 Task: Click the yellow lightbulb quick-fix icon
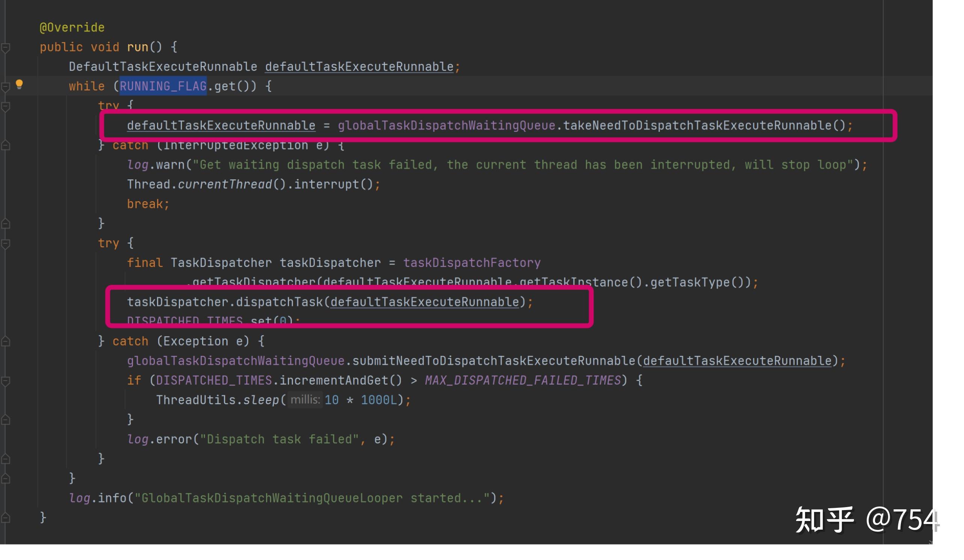point(19,84)
